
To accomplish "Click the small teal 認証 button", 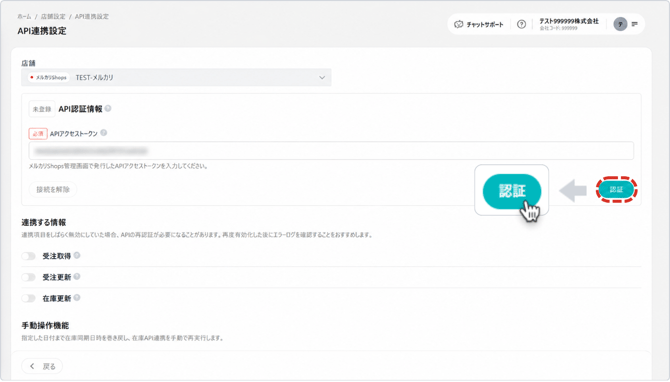I will (x=616, y=189).
